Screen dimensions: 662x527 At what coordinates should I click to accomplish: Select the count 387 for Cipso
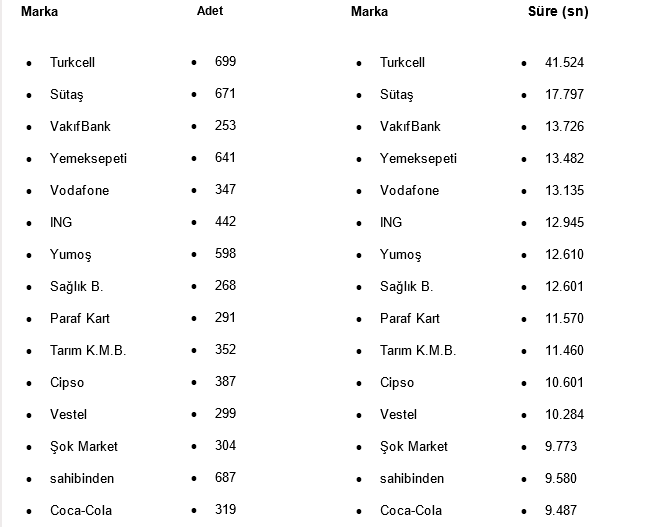point(225,382)
